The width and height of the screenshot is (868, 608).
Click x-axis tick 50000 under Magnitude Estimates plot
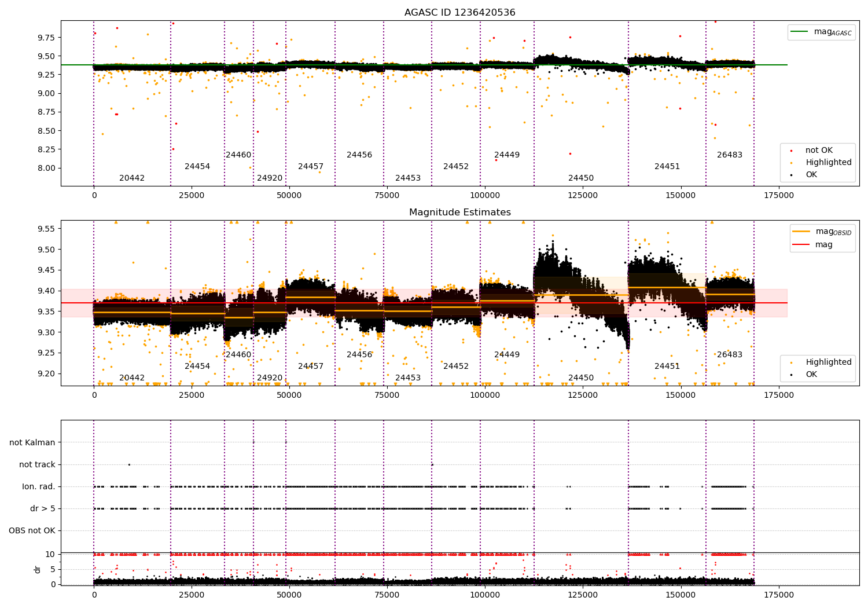(289, 395)
